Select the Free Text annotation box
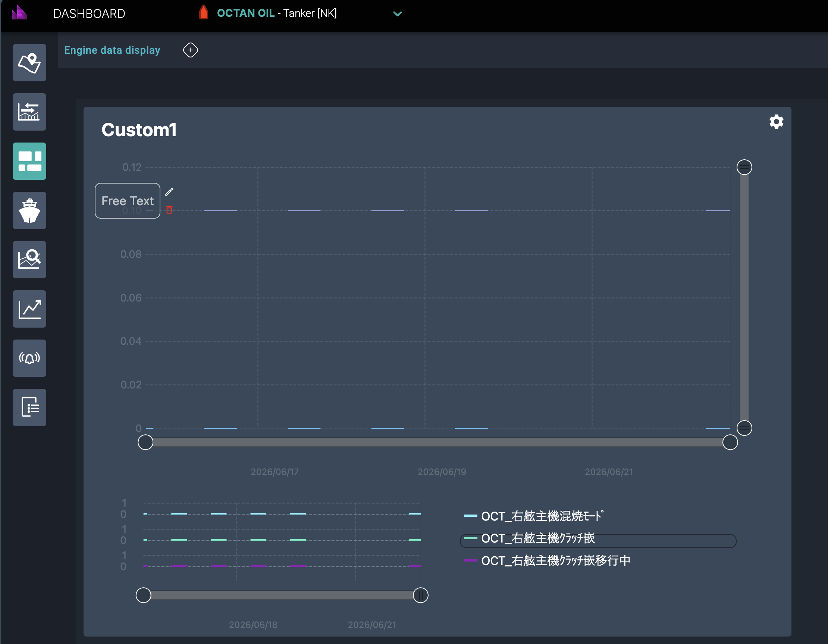Viewport: 828px width, 644px height. (128, 201)
